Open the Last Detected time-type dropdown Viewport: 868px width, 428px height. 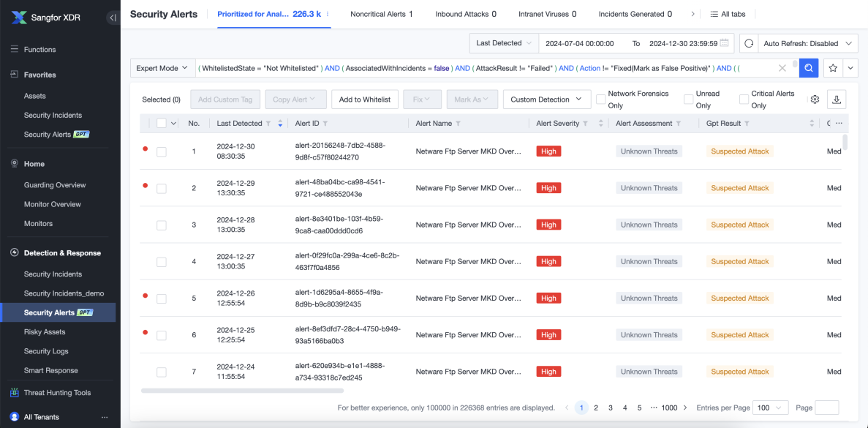504,43
